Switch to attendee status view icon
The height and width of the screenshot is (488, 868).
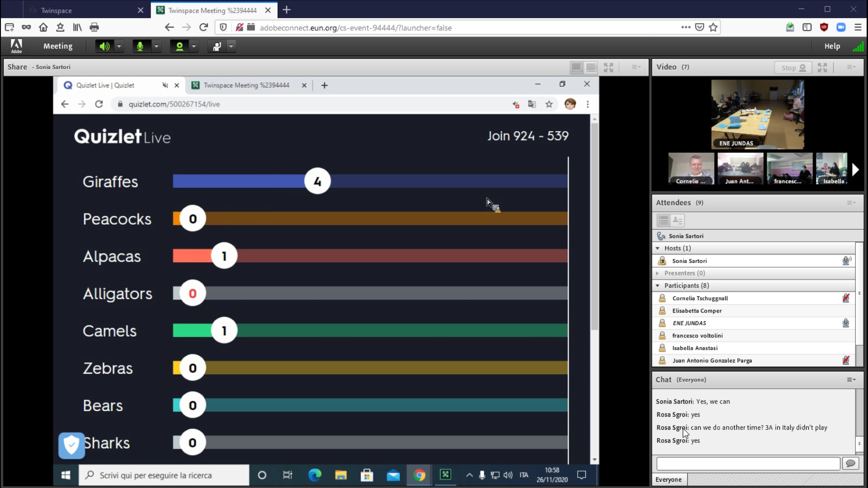point(678,221)
